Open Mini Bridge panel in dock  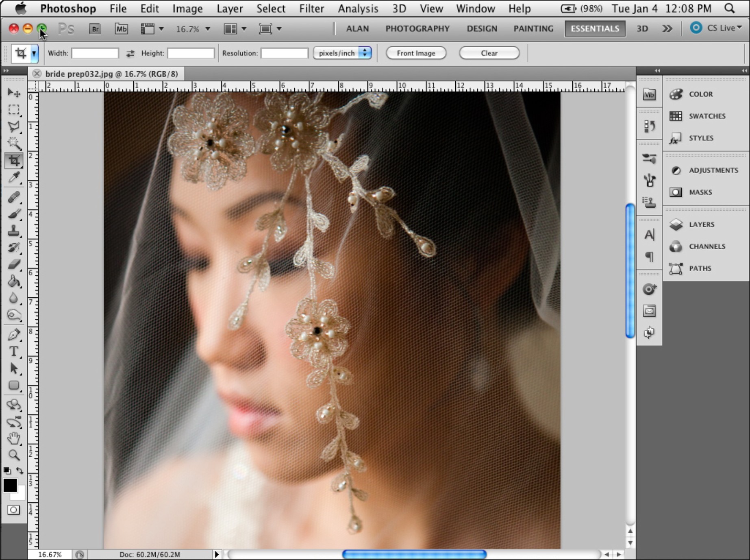pyautogui.click(x=649, y=95)
